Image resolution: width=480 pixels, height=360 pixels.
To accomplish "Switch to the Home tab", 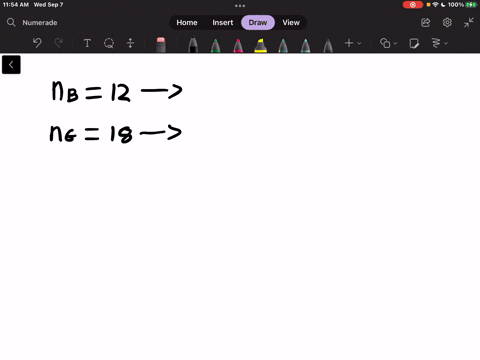I will [187, 23].
